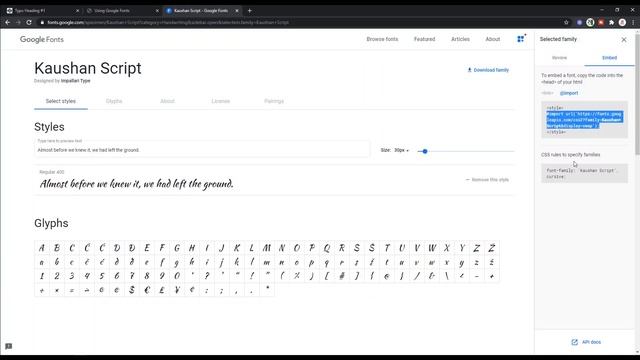Open Featured in the top navigation
The height and width of the screenshot is (360, 640).
pos(424,39)
